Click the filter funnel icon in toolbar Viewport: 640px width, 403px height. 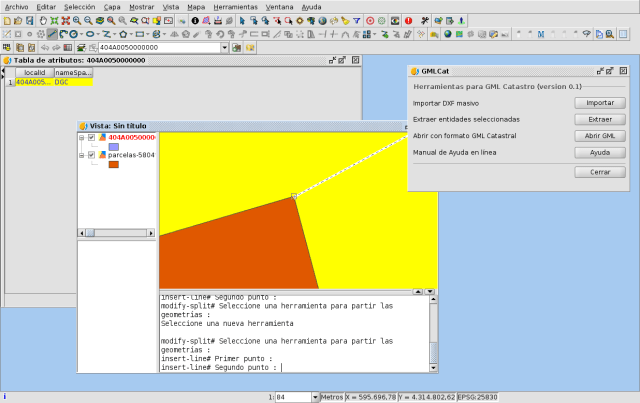click(357, 20)
